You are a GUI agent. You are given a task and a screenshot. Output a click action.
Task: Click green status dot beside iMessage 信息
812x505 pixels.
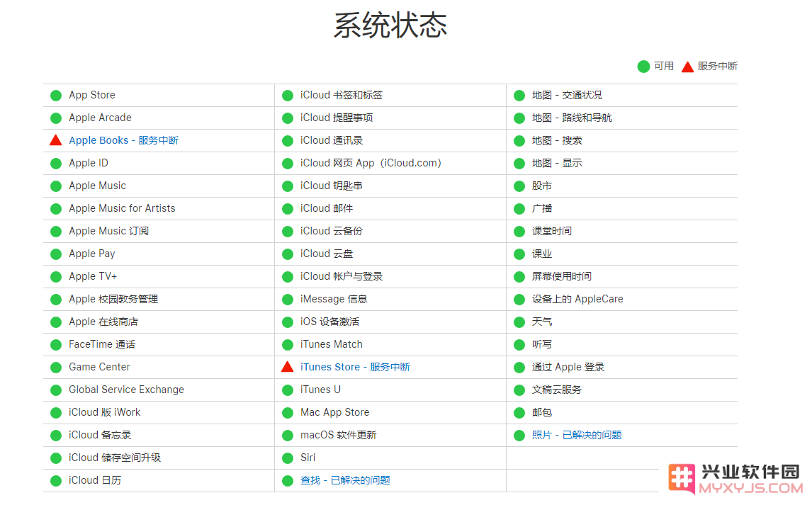288,300
